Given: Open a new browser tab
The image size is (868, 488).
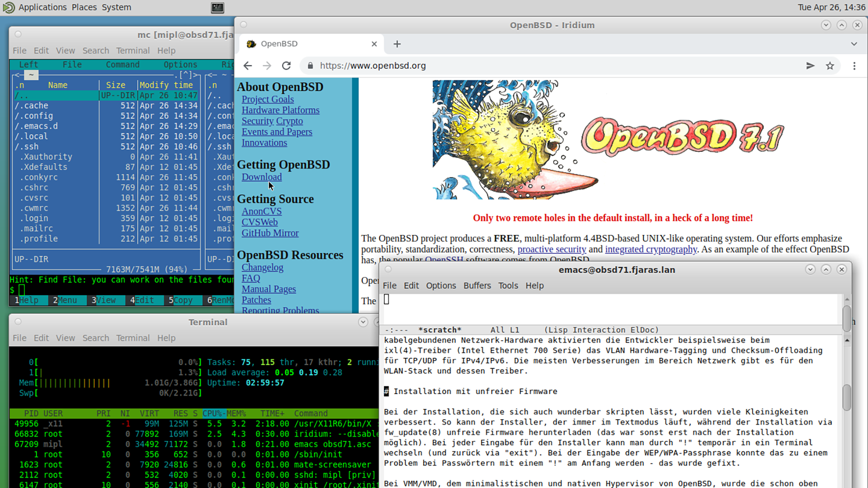Looking at the screenshot, I should (x=397, y=44).
